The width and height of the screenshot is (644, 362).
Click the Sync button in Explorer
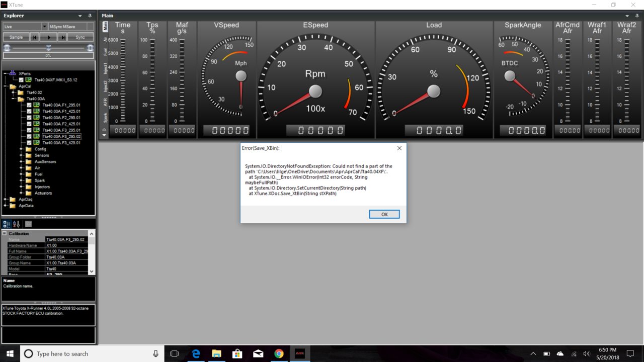(x=80, y=37)
